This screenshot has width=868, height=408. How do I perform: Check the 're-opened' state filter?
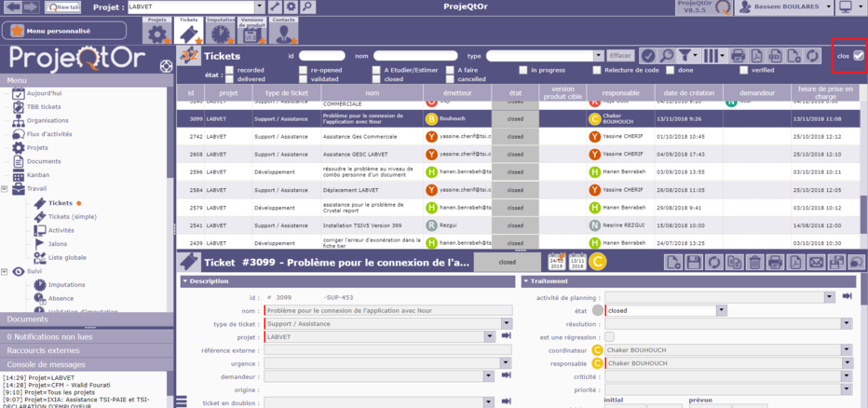[x=304, y=70]
